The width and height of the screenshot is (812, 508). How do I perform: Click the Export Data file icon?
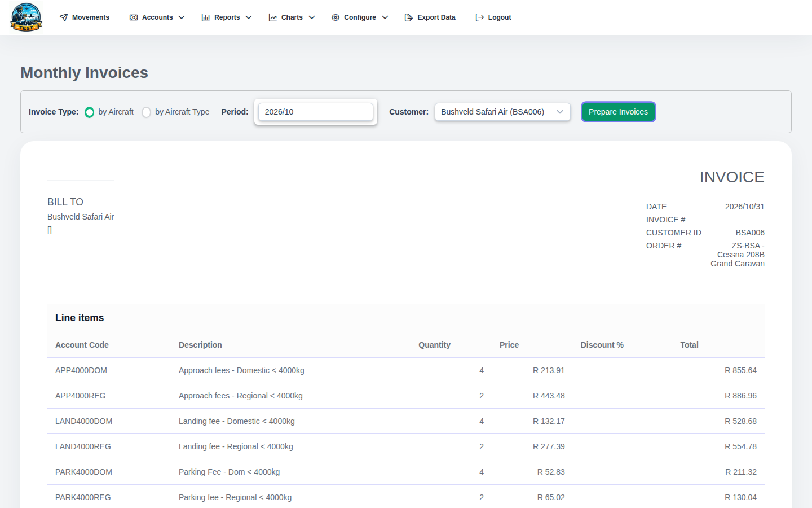(409, 17)
